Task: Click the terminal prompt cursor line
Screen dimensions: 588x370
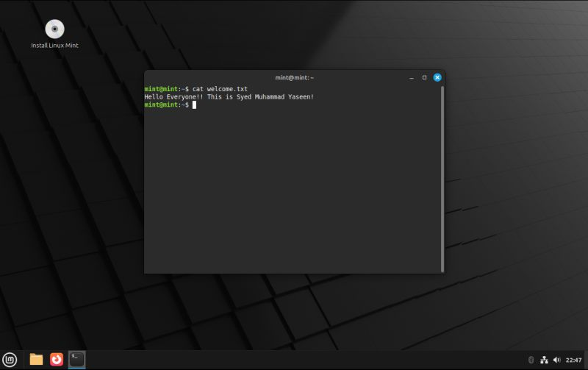Action: click(x=171, y=104)
